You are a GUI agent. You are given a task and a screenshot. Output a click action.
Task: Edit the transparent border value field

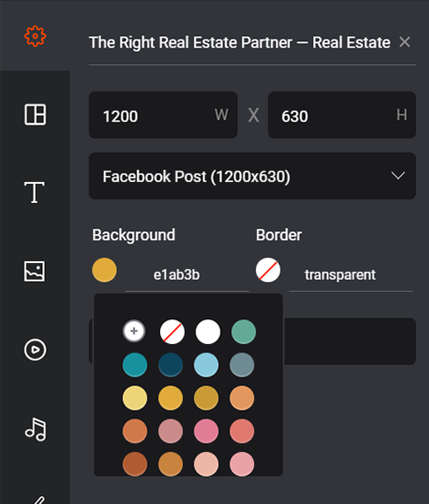click(351, 275)
